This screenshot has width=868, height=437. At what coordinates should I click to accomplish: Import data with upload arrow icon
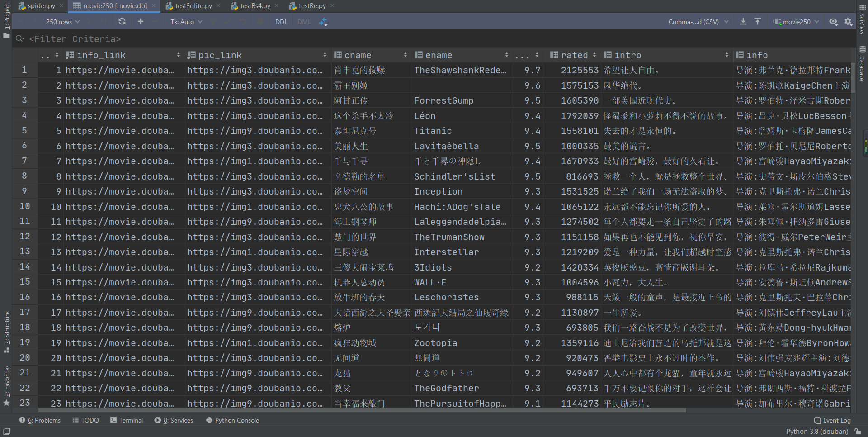758,21
